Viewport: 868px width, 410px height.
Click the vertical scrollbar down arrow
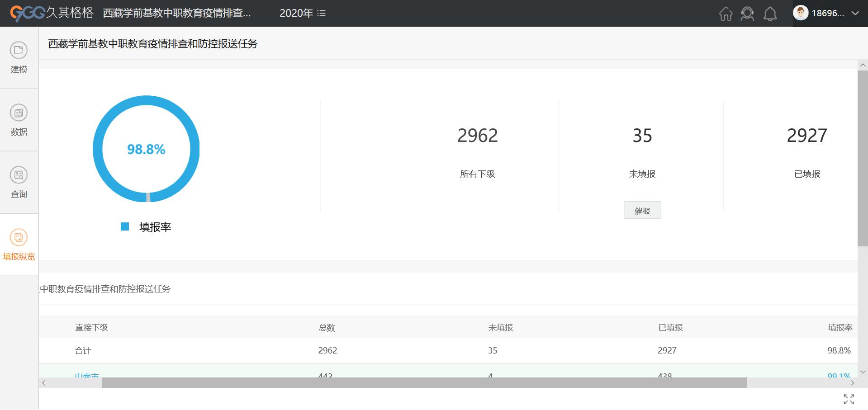[863, 372]
